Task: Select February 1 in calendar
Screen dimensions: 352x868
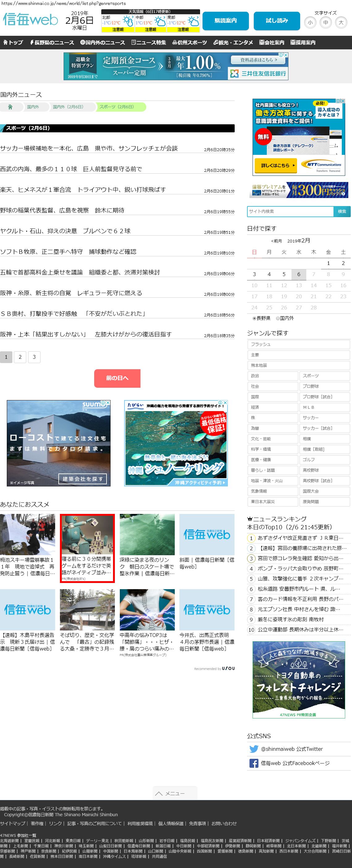Action: 329,263
